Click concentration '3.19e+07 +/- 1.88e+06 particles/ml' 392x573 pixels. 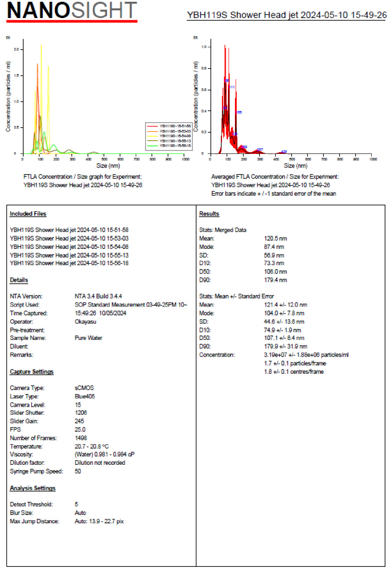[306, 355]
